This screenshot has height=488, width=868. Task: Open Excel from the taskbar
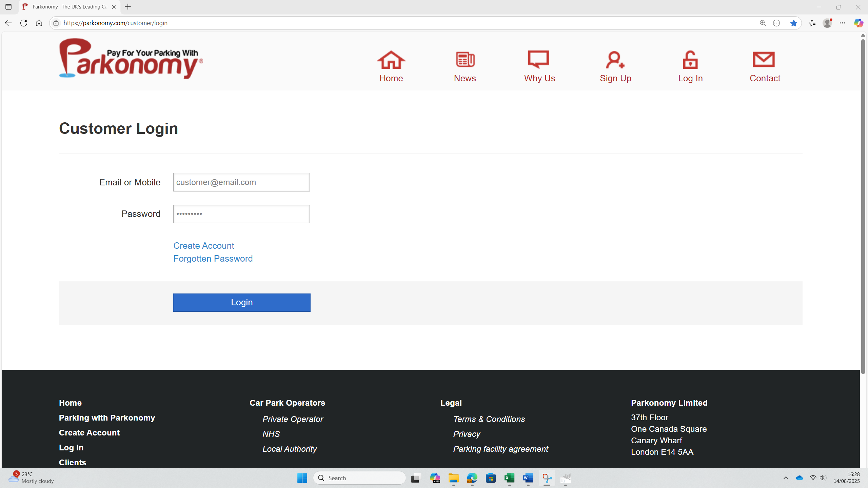pyautogui.click(x=509, y=478)
